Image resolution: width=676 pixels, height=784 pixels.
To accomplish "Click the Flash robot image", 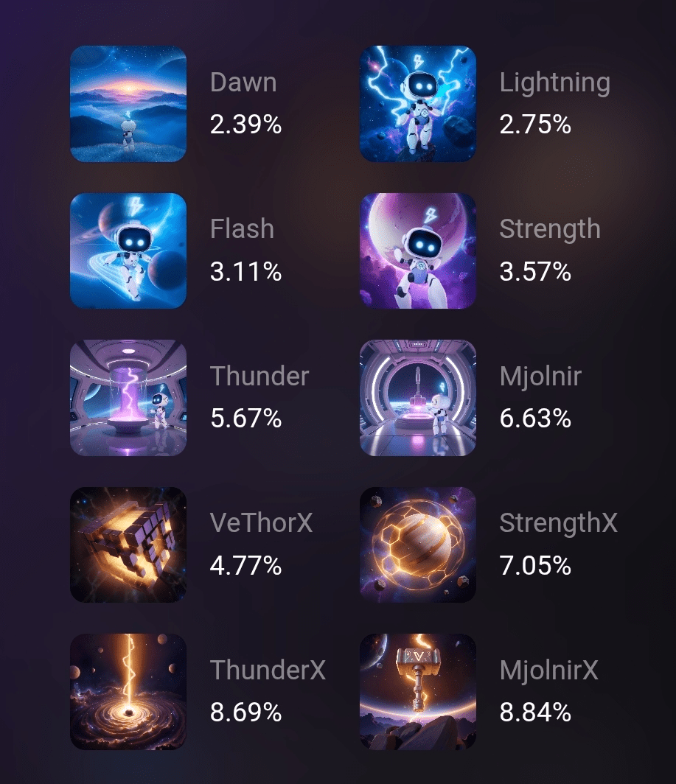I will 128,251.
